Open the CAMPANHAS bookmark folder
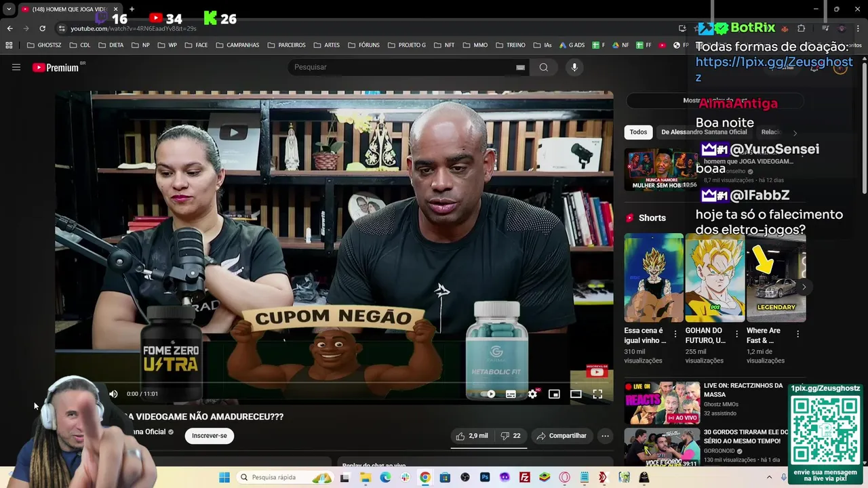Screen dimensions: 868x488 pyautogui.click(x=237, y=45)
